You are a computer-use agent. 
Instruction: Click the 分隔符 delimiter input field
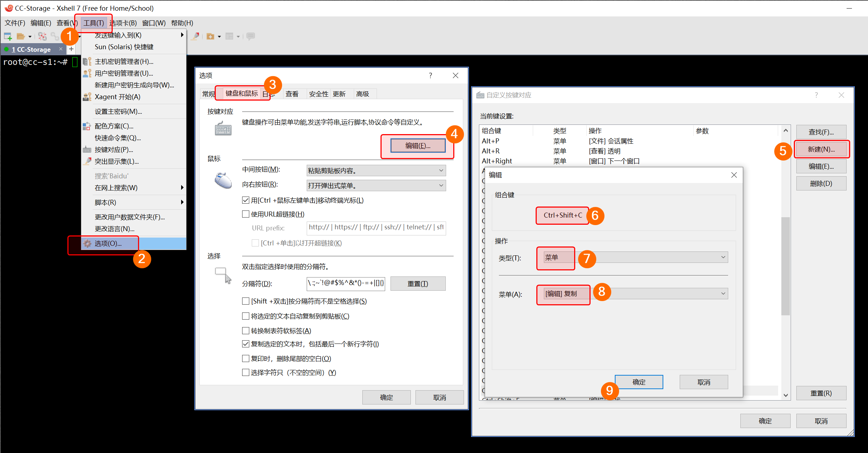coord(345,284)
